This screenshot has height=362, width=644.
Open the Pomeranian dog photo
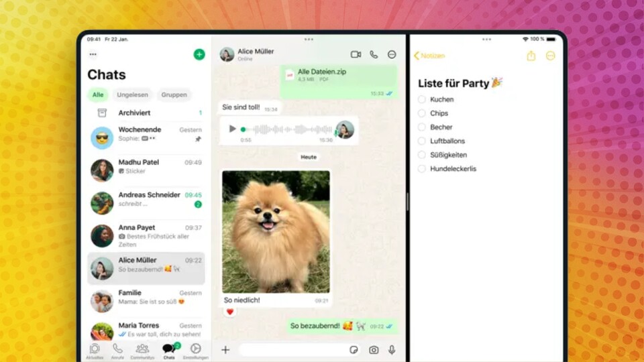[276, 231]
